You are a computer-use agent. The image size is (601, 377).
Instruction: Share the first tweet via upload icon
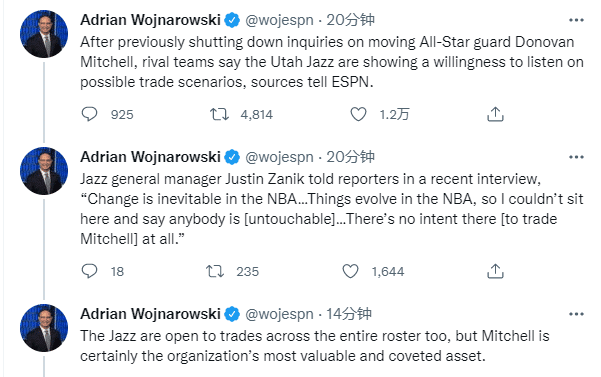(495, 114)
